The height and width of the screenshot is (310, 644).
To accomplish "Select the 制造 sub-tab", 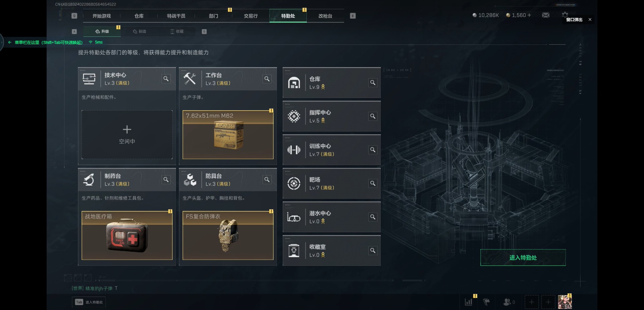I will click(139, 31).
